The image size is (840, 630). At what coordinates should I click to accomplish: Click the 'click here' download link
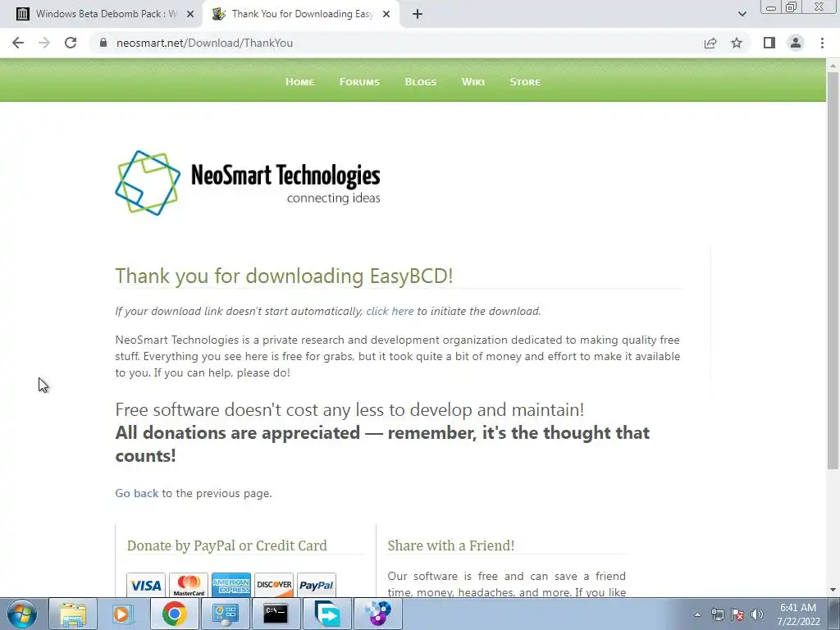(x=390, y=311)
